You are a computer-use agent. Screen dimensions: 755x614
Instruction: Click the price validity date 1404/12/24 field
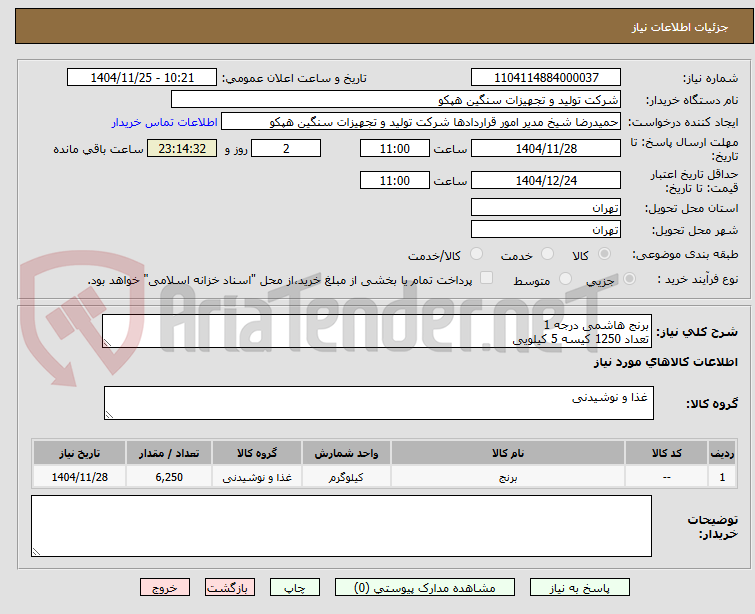tap(546, 180)
